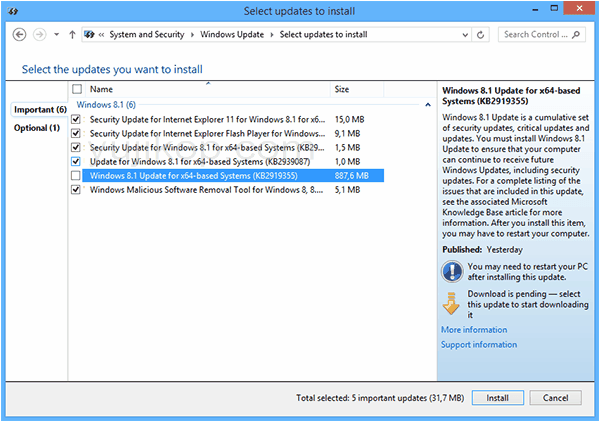600x422 pixels.
Task: Uncheck Security Update for Windows 8.1 x64
Action: (x=76, y=148)
